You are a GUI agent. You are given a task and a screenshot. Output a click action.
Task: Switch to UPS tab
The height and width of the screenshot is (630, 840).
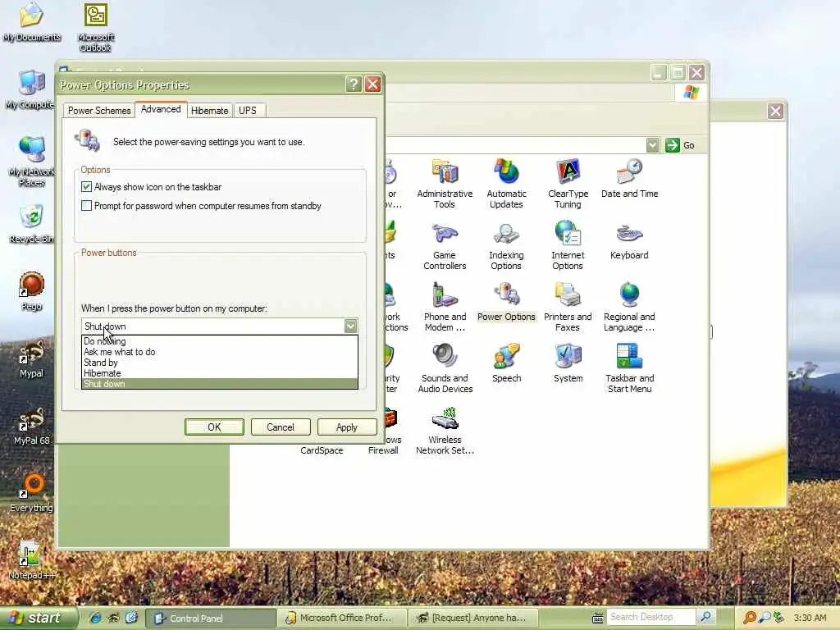tap(248, 111)
